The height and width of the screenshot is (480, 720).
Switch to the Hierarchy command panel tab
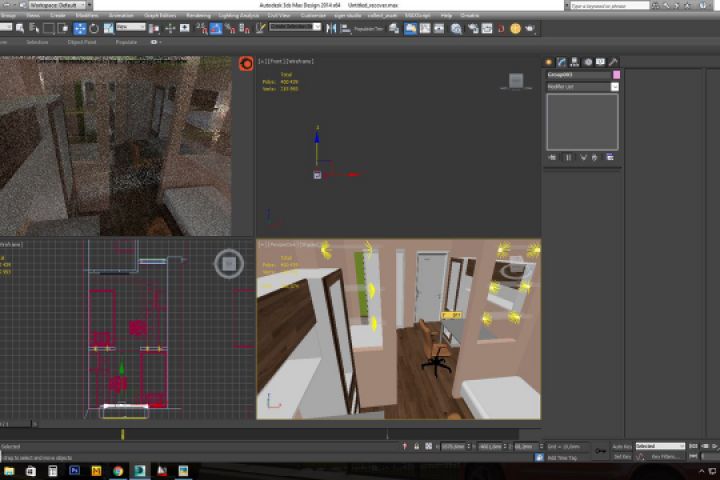[x=574, y=62]
